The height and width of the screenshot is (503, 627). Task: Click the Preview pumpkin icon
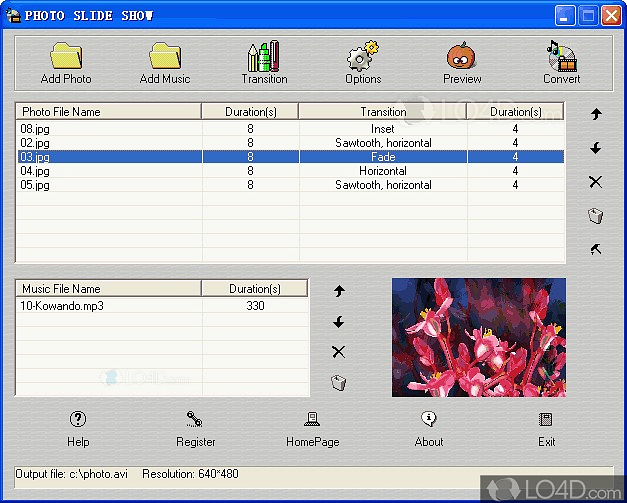461,56
